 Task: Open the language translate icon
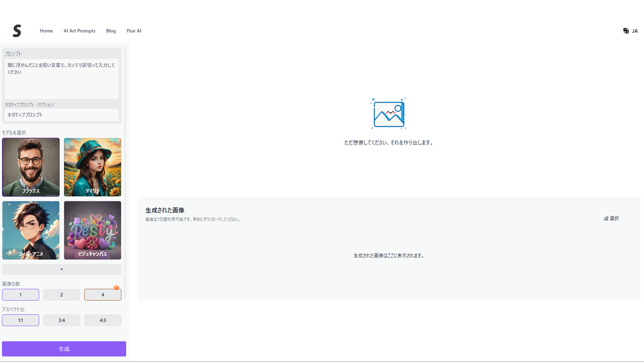[626, 31]
